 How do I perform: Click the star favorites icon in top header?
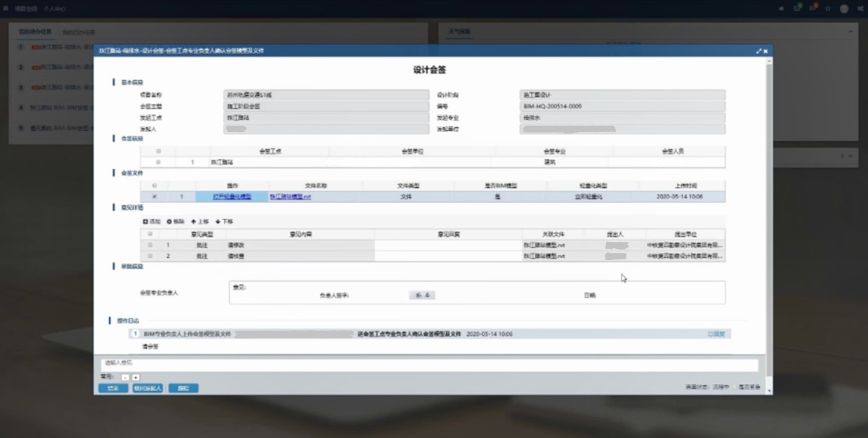828,9
